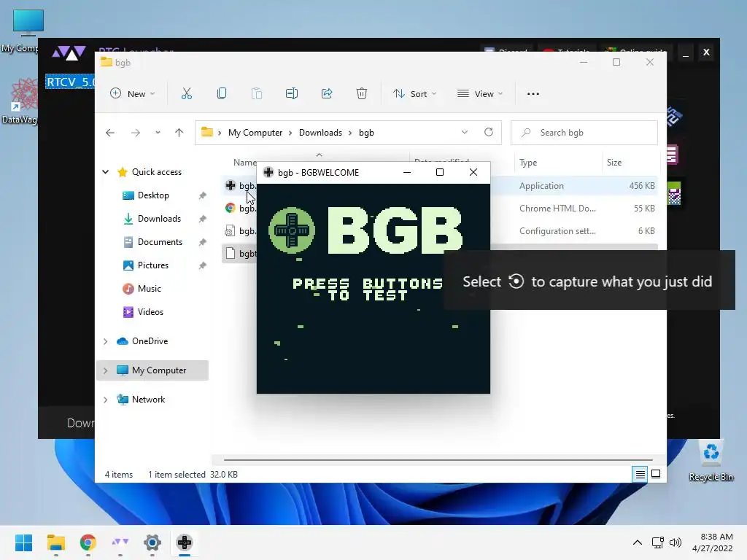Expand OneDrive tree node
Image resolution: width=747 pixels, height=560 pixels.
pos(106,341)
